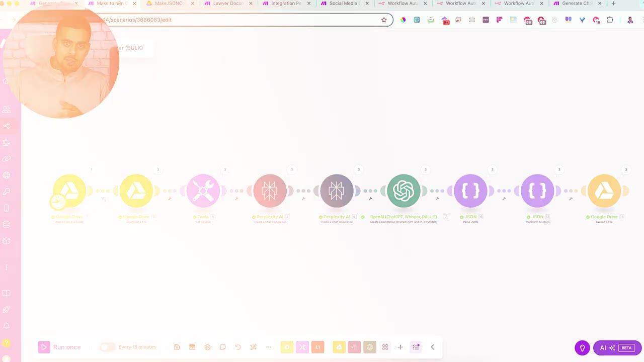This screenshot has height=362, width=644.
Task: Click the yellow Tools favorite in toolbar
Action: pyautogui.click(x=287, y=347)
